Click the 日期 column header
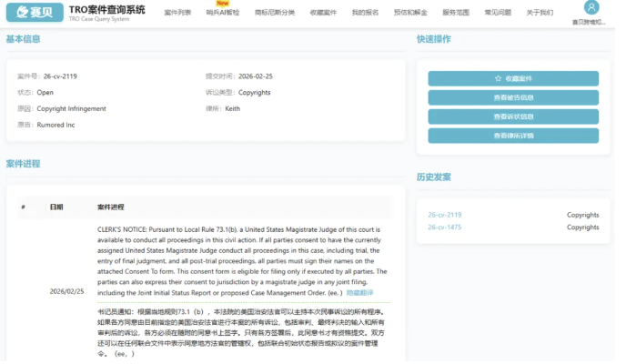Image resolution: width=626 pixels, height=364 pixels. click(x=56, y=207)
